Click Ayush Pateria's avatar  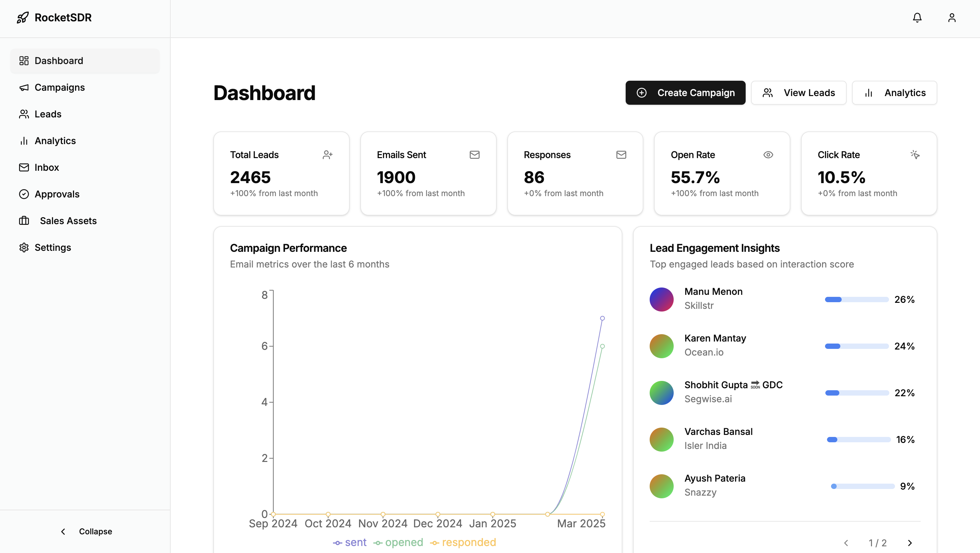(661, 486)
